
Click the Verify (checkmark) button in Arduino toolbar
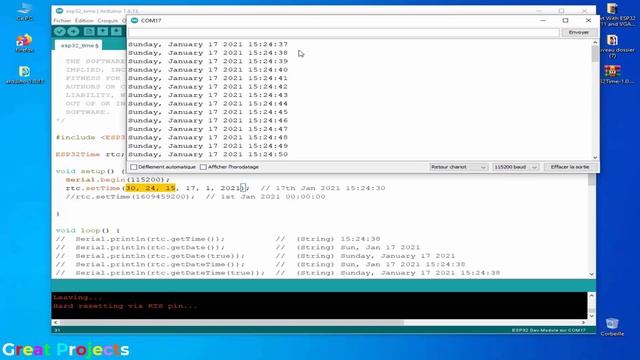[x=60, y=31]
